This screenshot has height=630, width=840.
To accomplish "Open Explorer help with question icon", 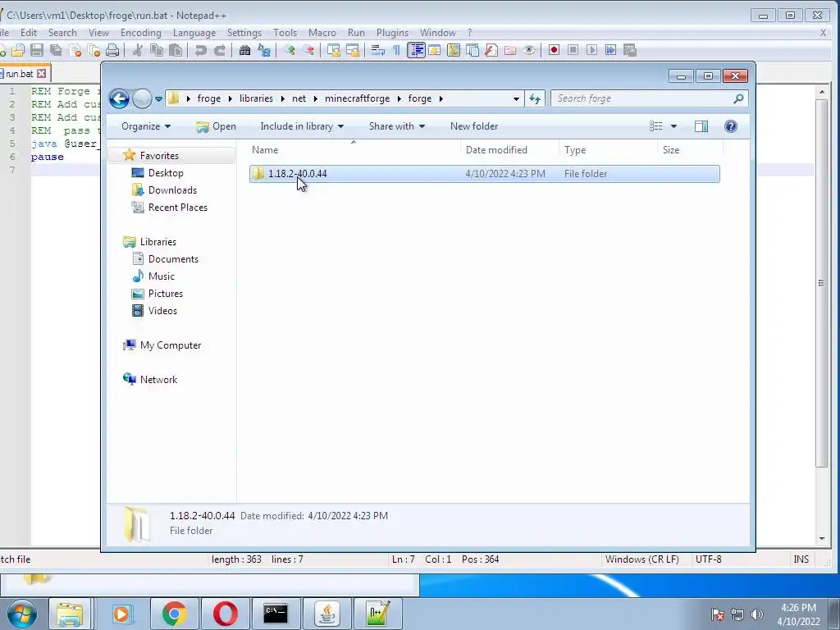I will (731, 126).
